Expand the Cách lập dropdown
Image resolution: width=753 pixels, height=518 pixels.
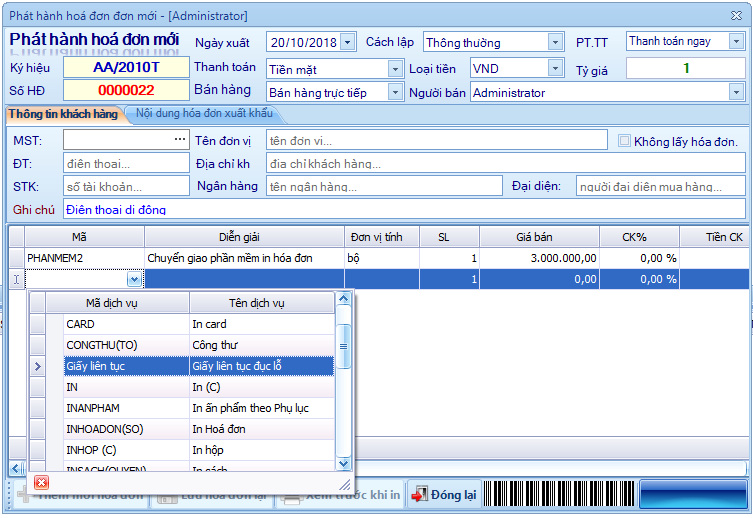tap(555, 42)
